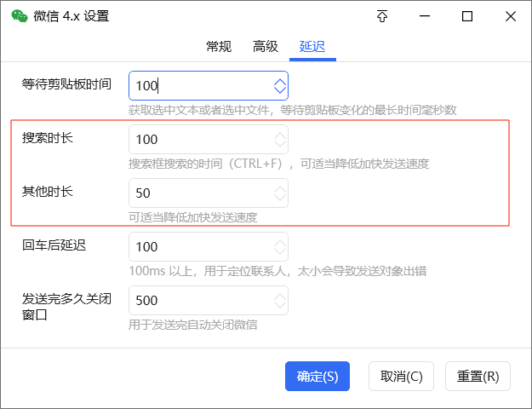532x409 pixels.
Task: Click hint starting with 获取选中文本或者选中文件
Action: click(x=293, y=110)
